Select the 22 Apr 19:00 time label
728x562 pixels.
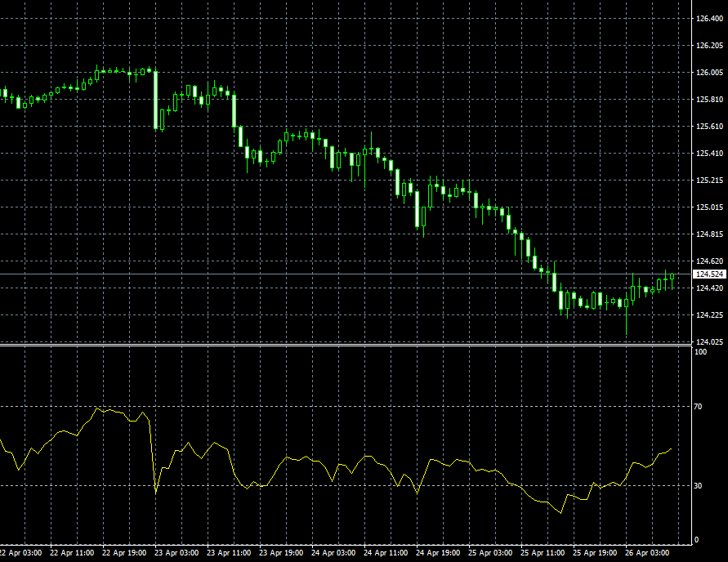pyautogui.click(x=124, y=553)
